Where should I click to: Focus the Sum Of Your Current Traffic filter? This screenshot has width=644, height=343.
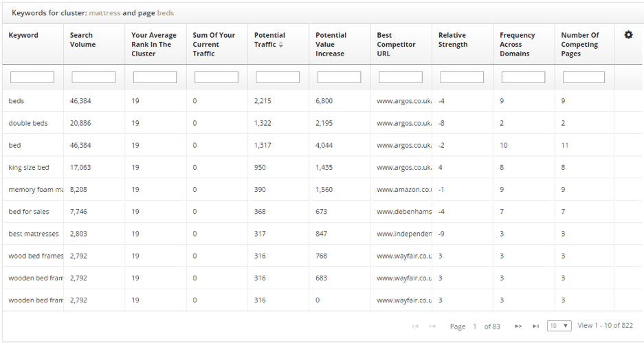pos(216,77)
